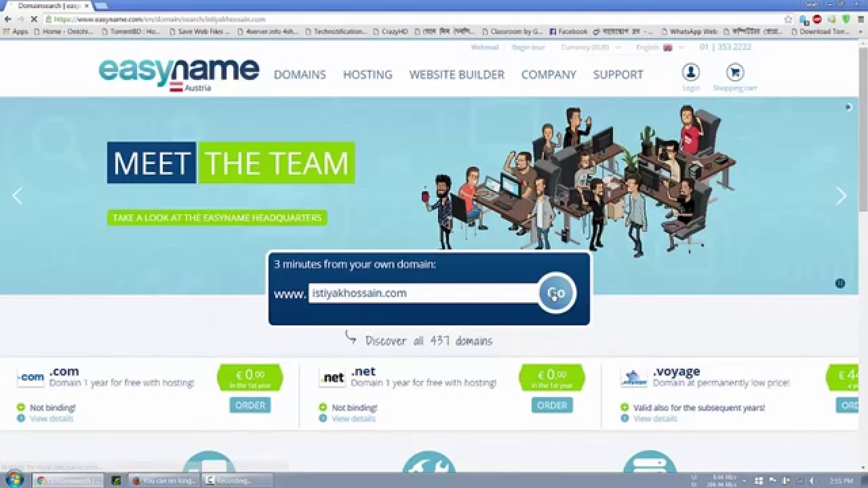Viewport: 868px width, 488px height.
Task: Select the Domainsearch browser tab
Action: click(49, 5)
